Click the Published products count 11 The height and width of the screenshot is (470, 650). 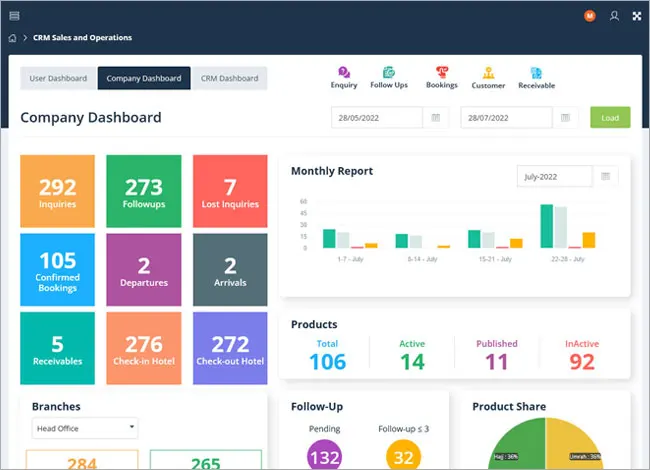pyautogui.click(x=497, y=361)
